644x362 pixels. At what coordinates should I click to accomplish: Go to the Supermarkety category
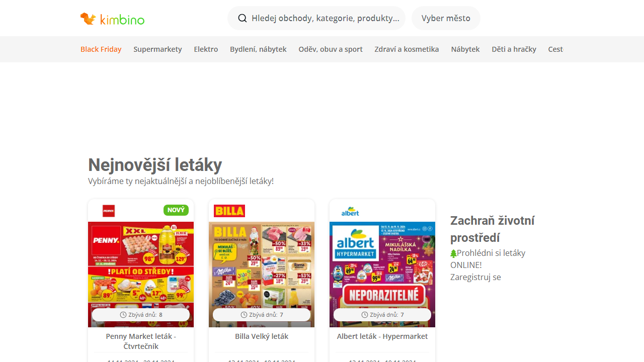point(157,49)
